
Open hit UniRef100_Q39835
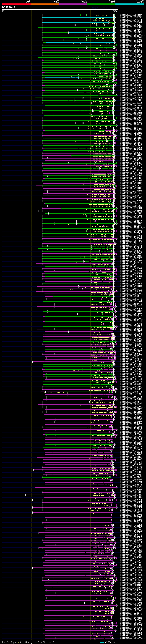coord(131,17)
